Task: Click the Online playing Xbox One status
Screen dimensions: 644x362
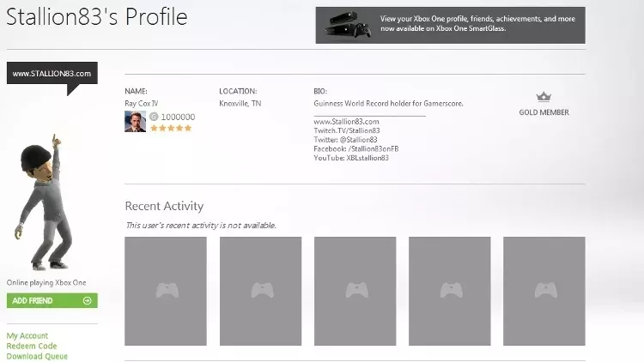Action: pos(46,282)
